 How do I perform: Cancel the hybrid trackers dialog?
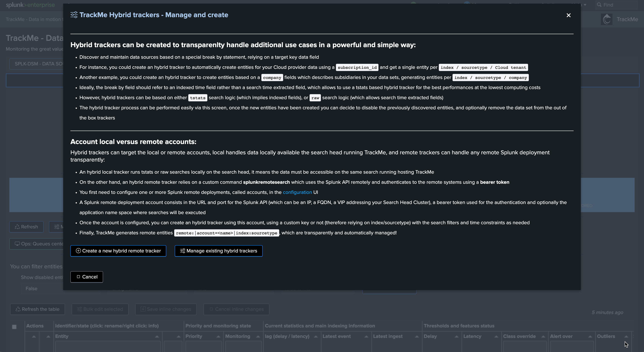pyautogui.click(x=87, y=277)
